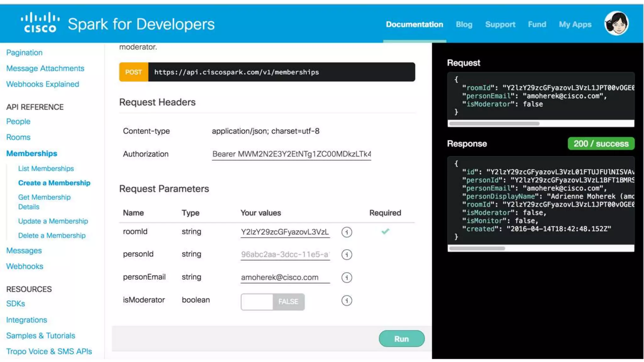
Task: Click the info icon next to roomId
Action: point(347,232)
